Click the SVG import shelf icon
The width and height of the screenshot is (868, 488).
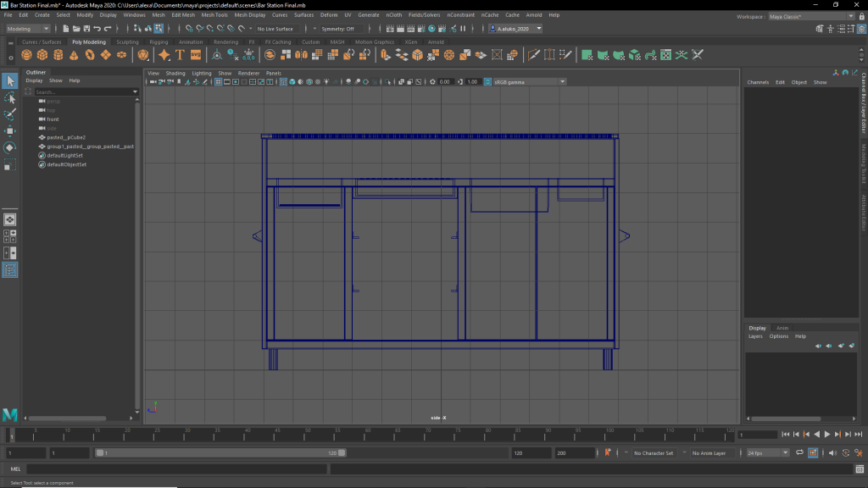[x=196, y=55]
